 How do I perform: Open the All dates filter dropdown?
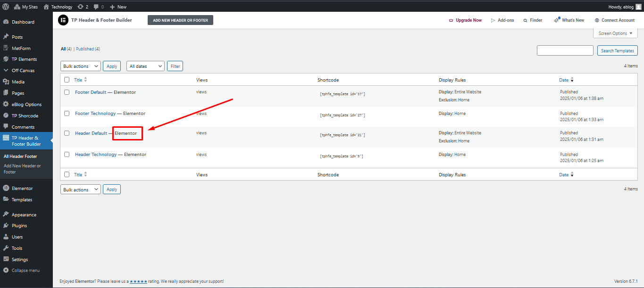point(145,66)
